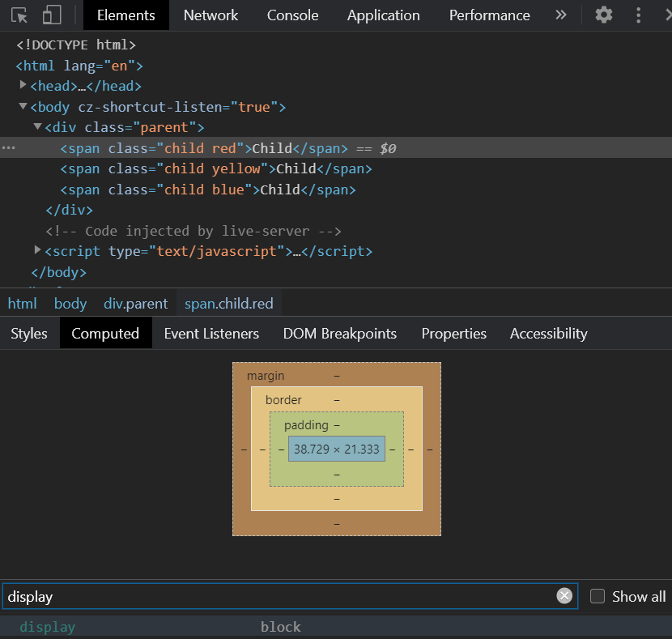Select the live-server comment line
Image resolution: width=672 pixels, height=639 pixels.
[x=194, y=231]
